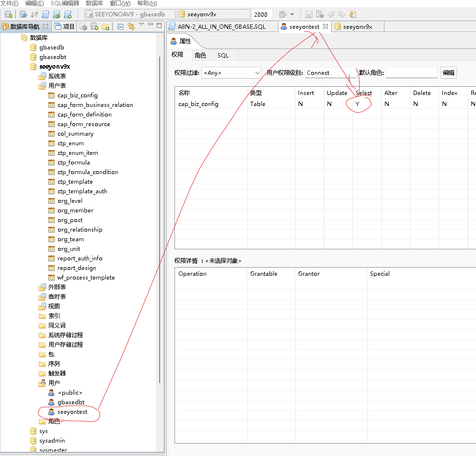Click the driver manager gear icon

click(83, 27)
